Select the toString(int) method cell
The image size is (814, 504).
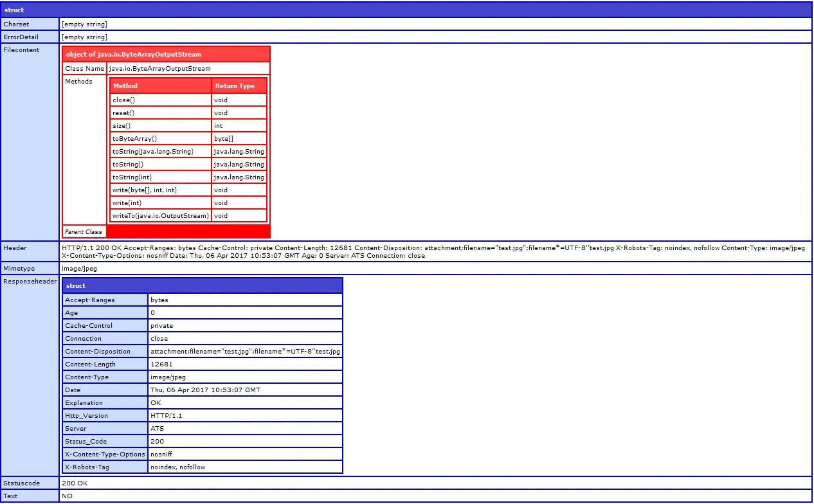[161, 177]
